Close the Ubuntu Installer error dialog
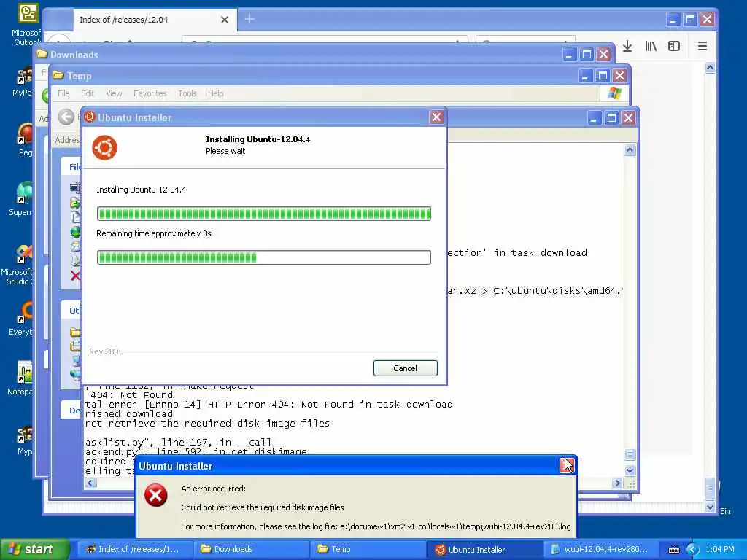The height and width of the screenshot is (560, 747). pos(567,465)
